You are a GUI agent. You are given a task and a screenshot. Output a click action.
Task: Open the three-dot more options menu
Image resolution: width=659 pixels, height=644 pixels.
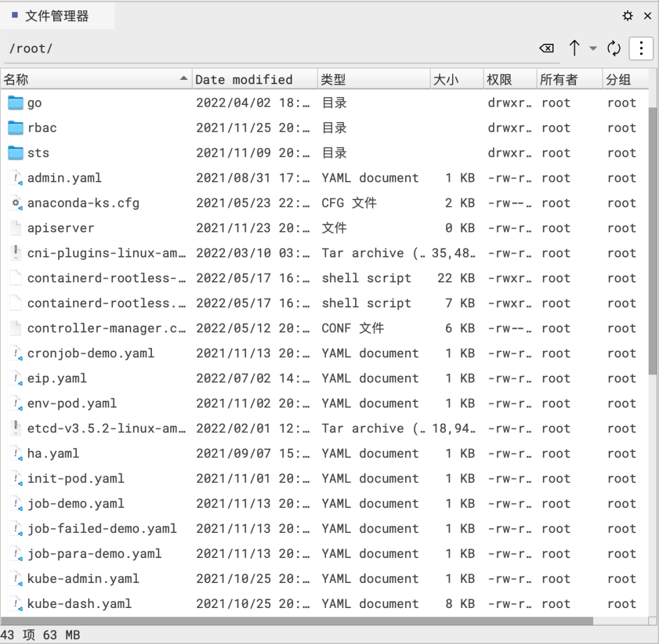point(641,48)
